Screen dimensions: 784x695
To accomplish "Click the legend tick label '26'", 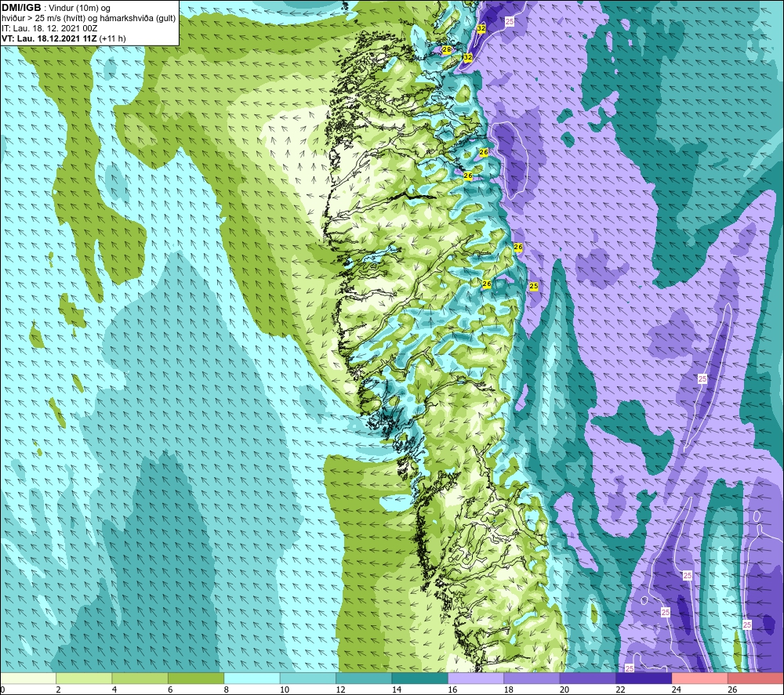I will point(732,690).
